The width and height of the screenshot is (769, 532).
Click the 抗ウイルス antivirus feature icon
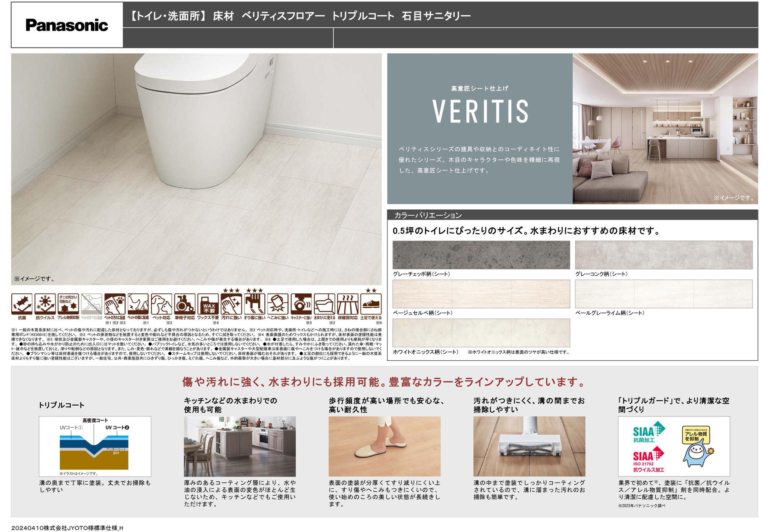pyautogui.click(x=45, y=304)
